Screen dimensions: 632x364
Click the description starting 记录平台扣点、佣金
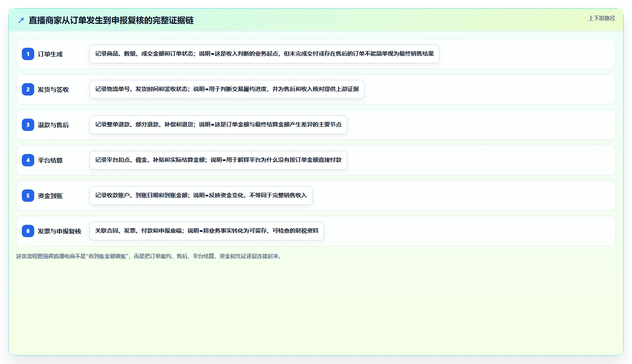pos(218,160)
